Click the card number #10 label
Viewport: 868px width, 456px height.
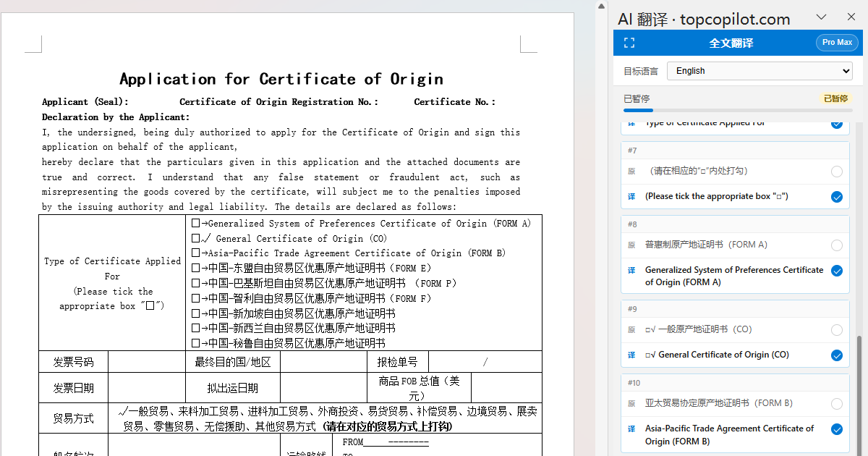pos(634,383)
